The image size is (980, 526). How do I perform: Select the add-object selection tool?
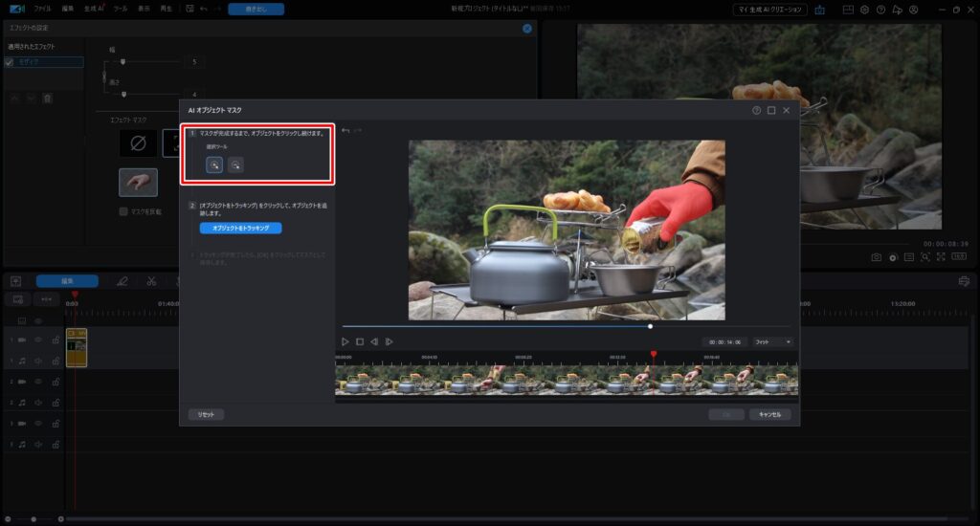click(x=214, y=164)
